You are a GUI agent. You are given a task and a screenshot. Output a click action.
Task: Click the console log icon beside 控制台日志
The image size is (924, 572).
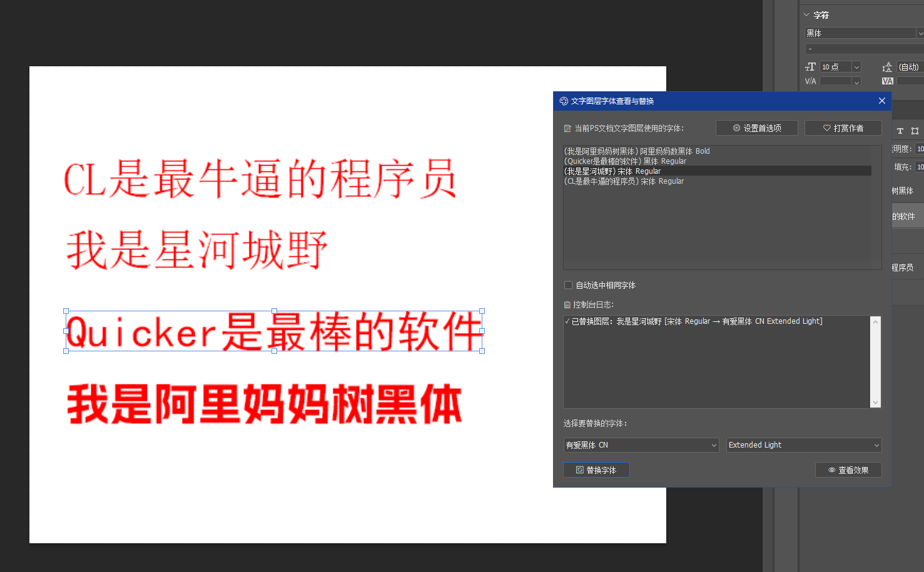pos(567,305)
